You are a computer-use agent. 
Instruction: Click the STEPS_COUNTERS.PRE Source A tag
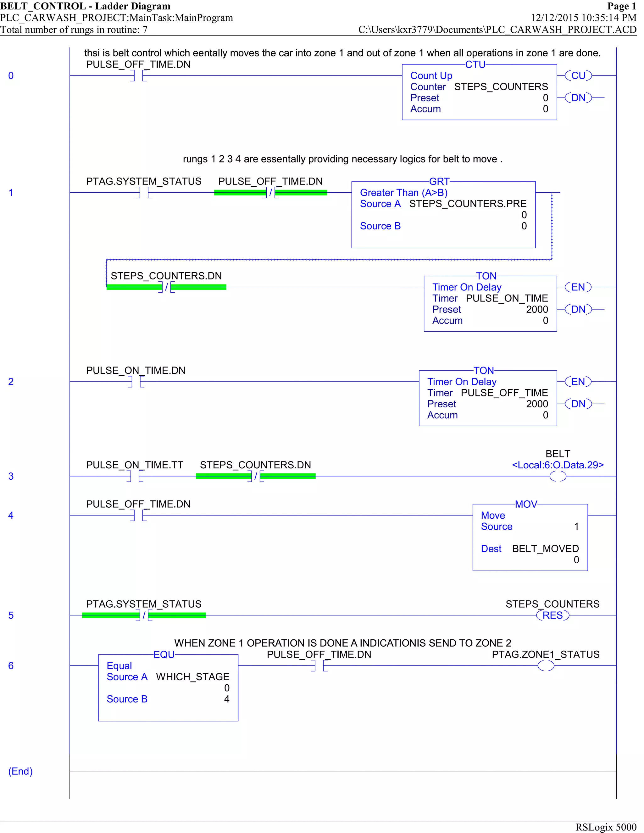[468, 204]
